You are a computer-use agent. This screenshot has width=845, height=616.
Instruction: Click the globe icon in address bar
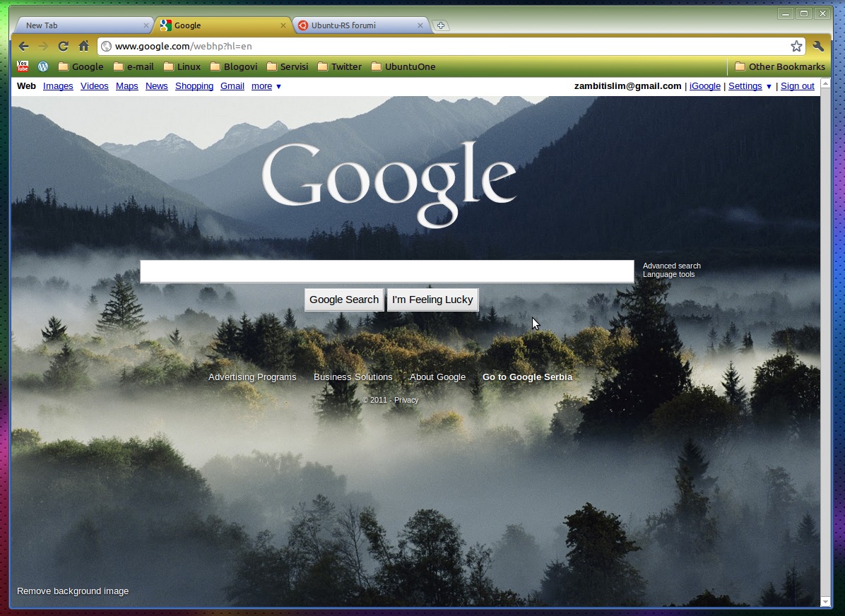pos(107,47)
